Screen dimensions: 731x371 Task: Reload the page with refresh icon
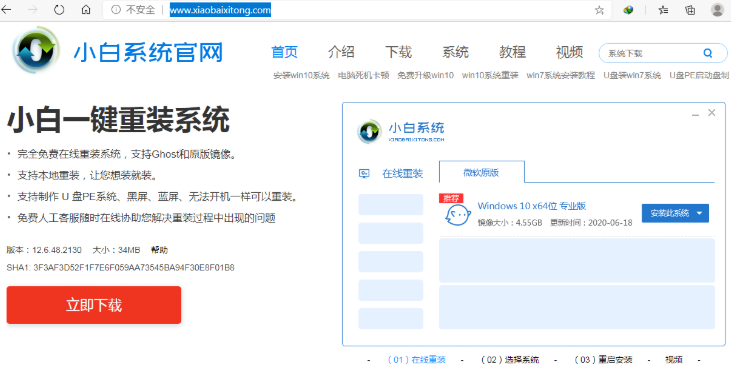pyautogui.click(x=59, y=10)
